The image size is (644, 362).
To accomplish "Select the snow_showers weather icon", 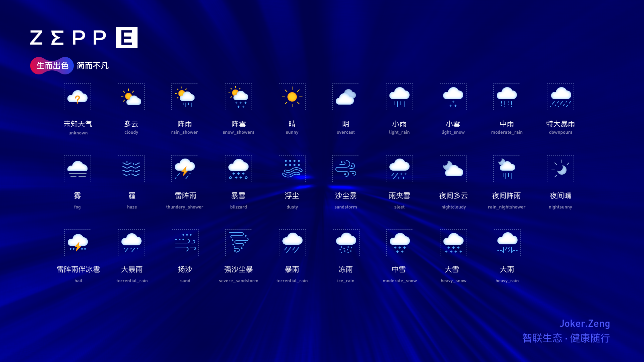I will [238, 97].
